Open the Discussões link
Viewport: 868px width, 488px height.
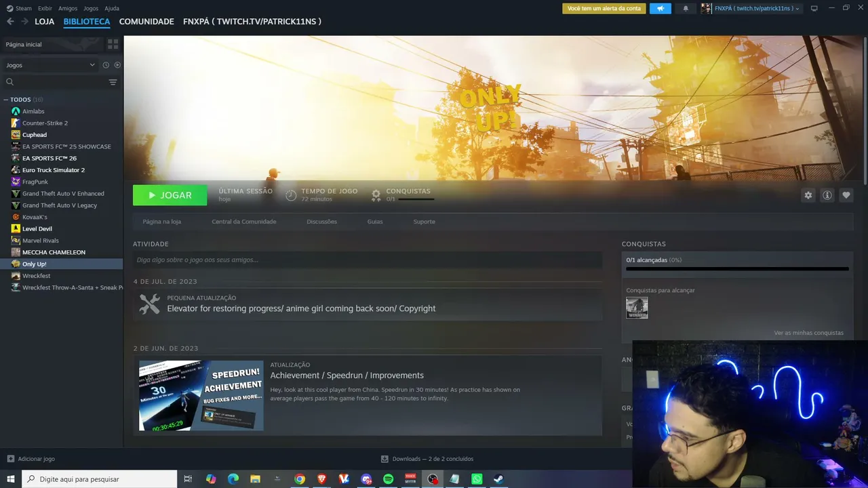[x=321, y=222]
